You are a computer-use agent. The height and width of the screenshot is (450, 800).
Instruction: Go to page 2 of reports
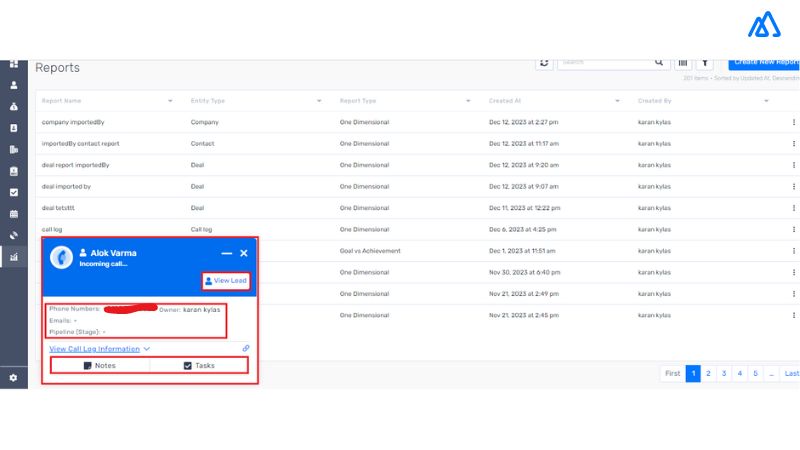tap(708, 373)
